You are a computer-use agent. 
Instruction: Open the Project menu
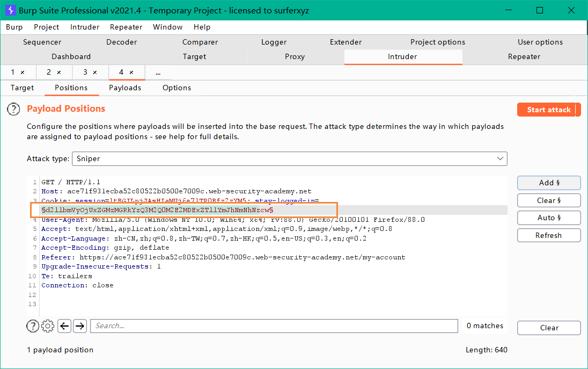[x=47, y=27]
